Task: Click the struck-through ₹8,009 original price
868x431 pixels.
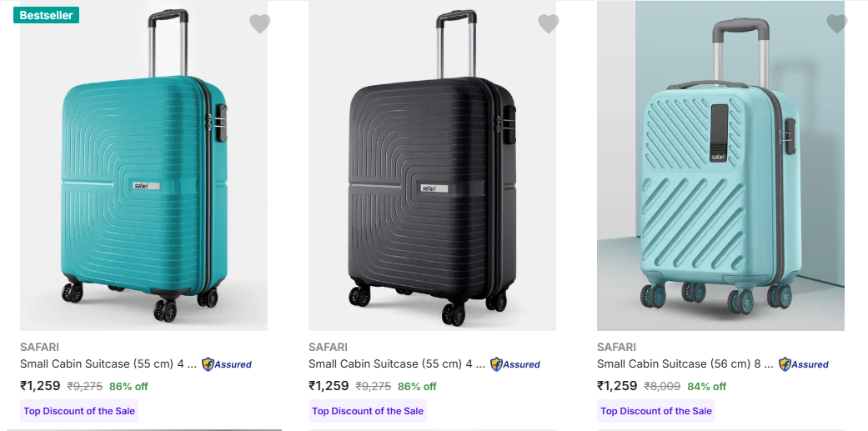Action: tap(662, 387)
